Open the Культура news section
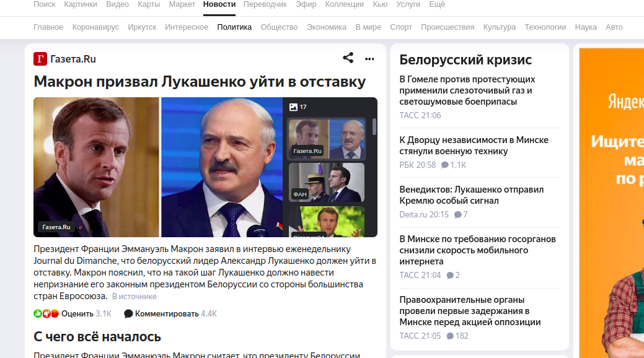The height and width of the screenshot is (358, 644). pos(500,27)
